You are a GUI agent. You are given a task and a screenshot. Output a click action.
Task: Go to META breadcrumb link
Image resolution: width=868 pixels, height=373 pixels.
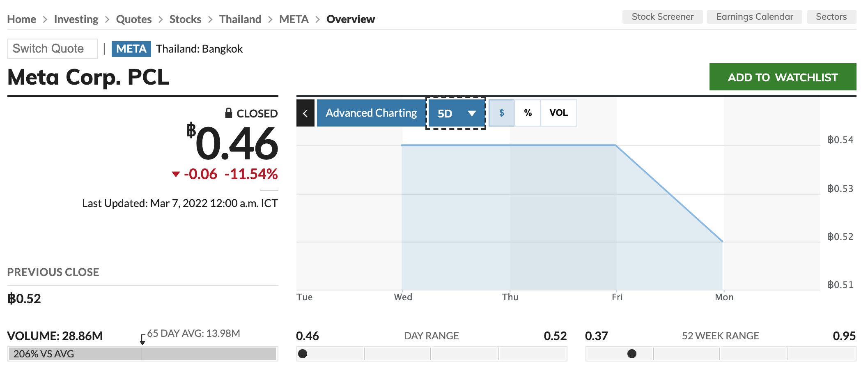point(294,19)
